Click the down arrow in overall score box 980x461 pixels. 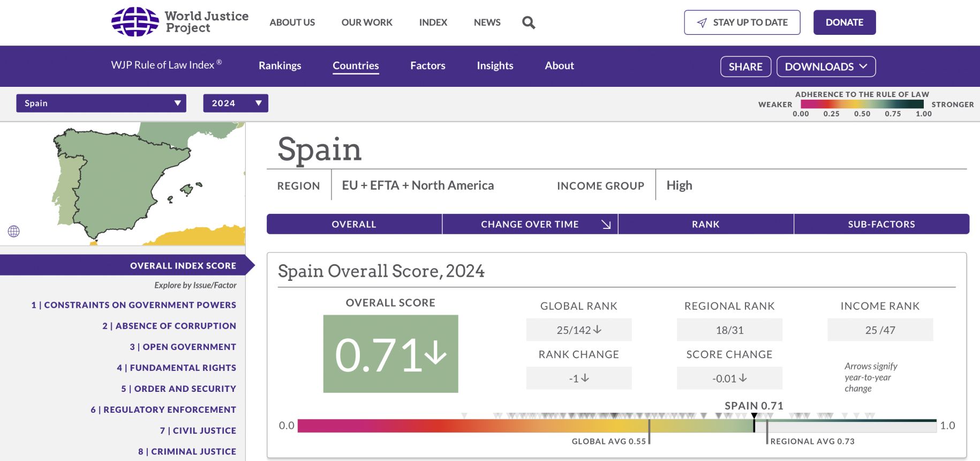click(x=436, y=354)
